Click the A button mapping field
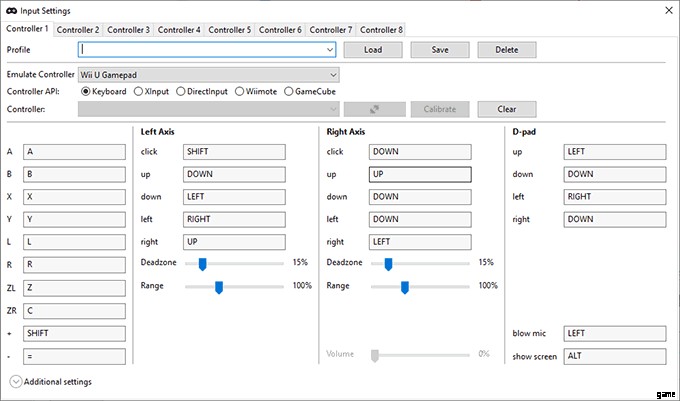The width and height of the screenshot is (680, 401). (74, 152)
